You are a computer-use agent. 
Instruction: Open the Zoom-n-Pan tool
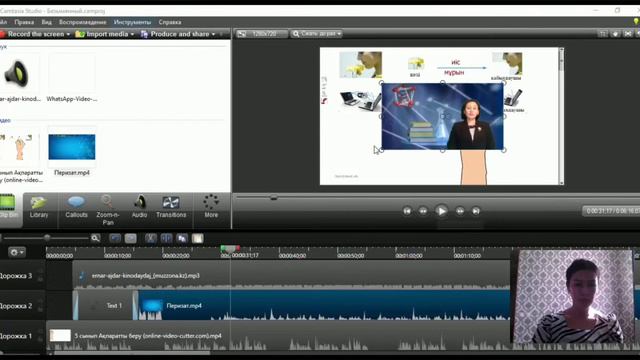click(108, 210)
